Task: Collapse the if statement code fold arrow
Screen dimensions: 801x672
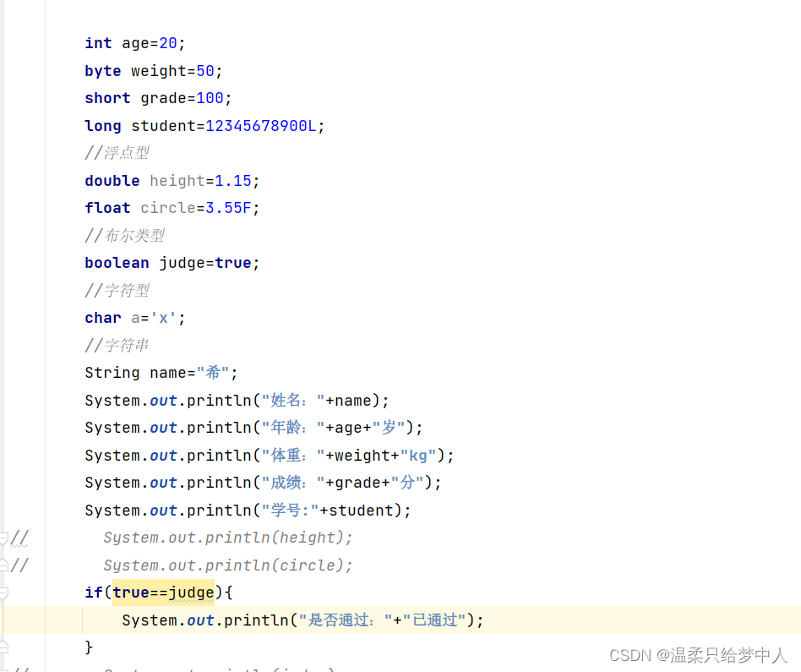Action: tap(3, 592)
